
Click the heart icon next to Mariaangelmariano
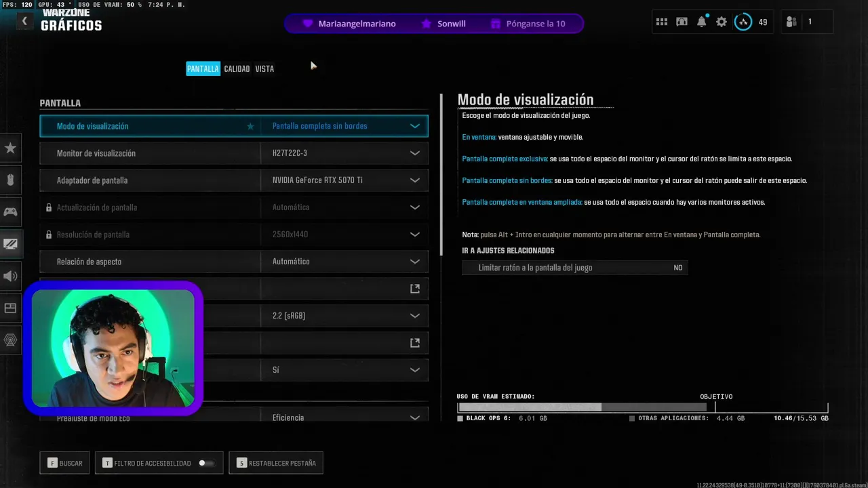pyautogui.click(x=307, y=24)
